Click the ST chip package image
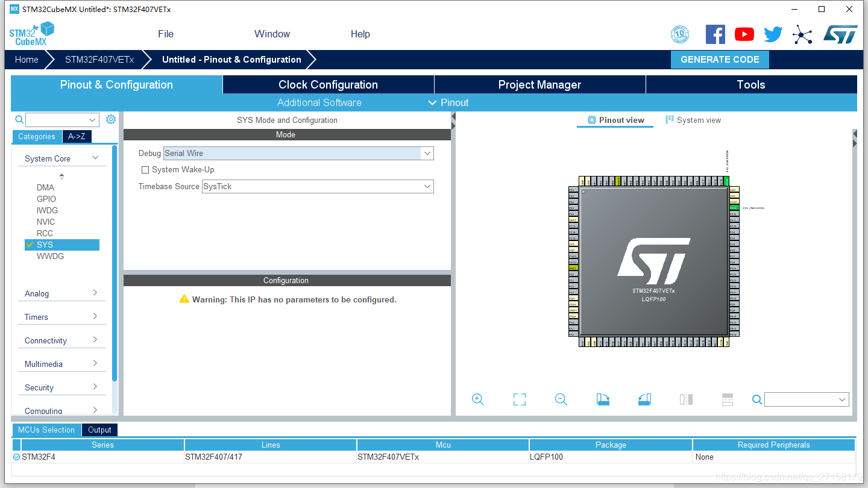Image resolution: width=868 pixels, height=488 pixels. (654, 261)
